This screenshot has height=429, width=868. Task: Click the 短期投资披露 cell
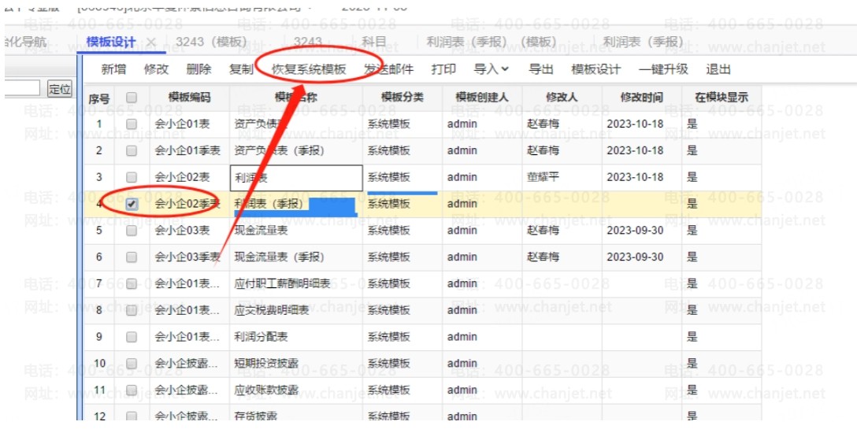[x=296, y=364]
